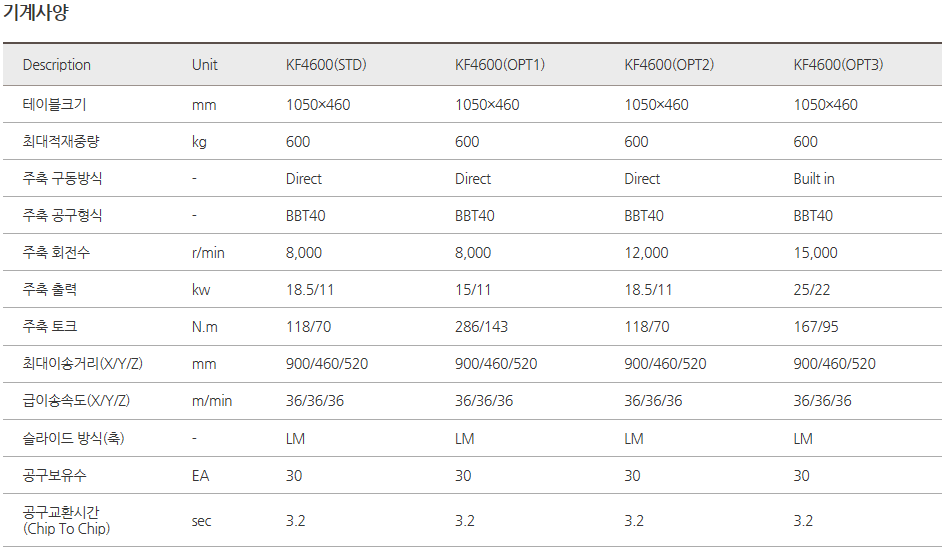Select the 급이송속도(X/Y/Z) row label
The width and height of the screenshot is (942, 550).
pos(76,401)
